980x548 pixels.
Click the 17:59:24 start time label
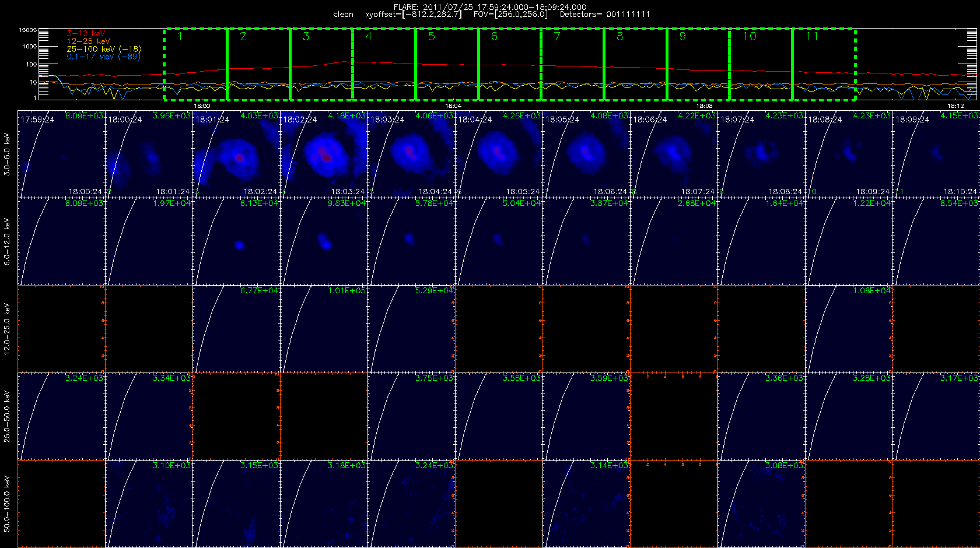pos(37,120)
